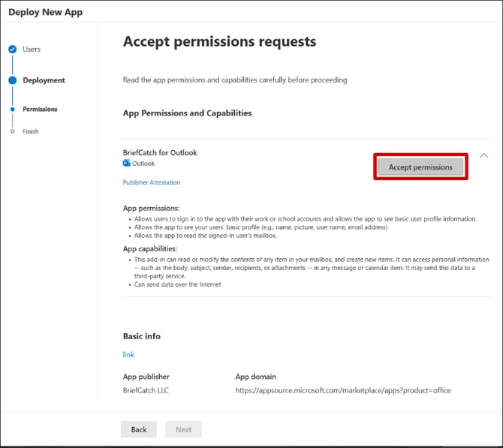Click the App domain appsource URL text
The width and height of the screenshot is (503, 448).
[x=343, y=390]
